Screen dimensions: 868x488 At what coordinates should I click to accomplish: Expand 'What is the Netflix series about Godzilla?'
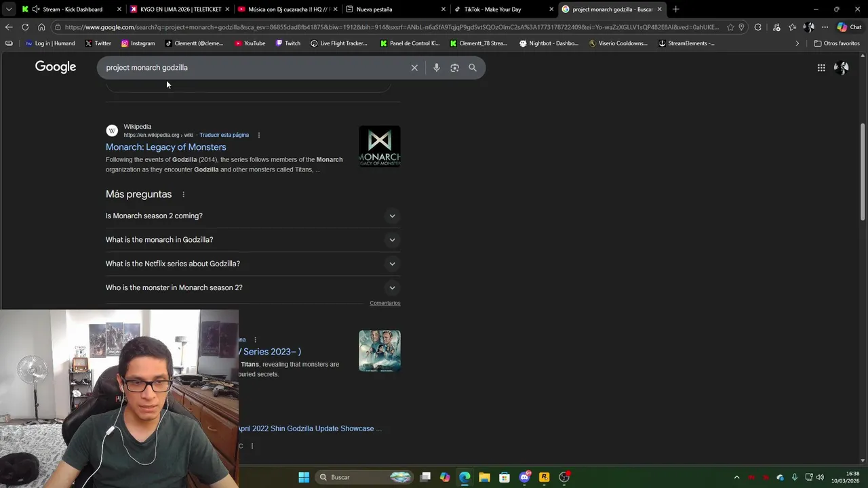(x=253, y=264)
